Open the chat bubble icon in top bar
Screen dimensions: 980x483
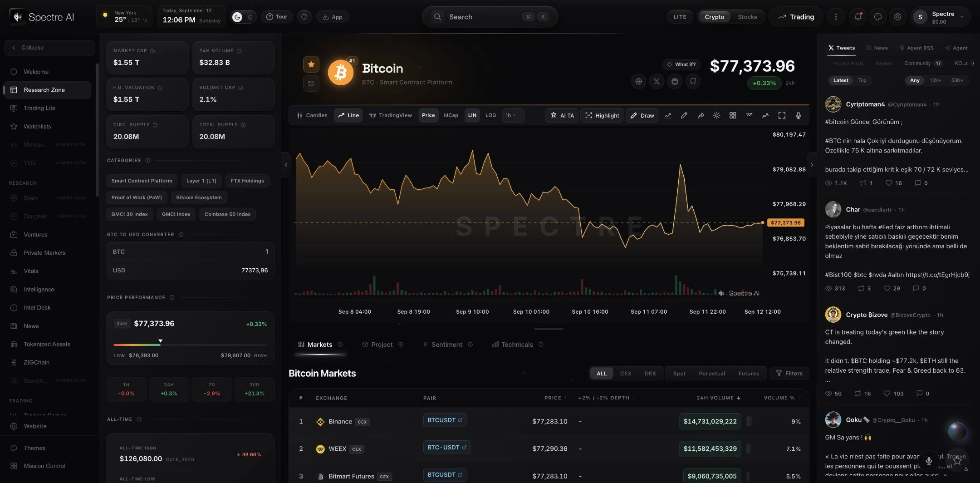[x=878, y=17]
